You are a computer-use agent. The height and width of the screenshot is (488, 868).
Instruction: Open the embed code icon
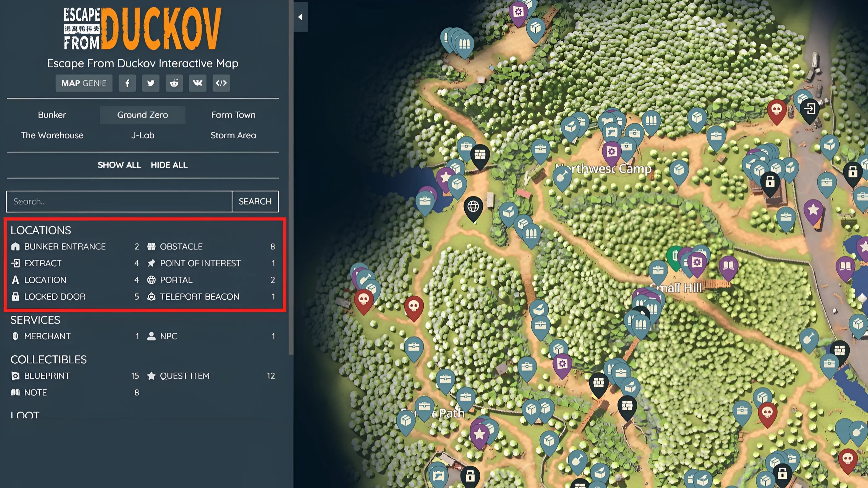click(x=221, y=83)
